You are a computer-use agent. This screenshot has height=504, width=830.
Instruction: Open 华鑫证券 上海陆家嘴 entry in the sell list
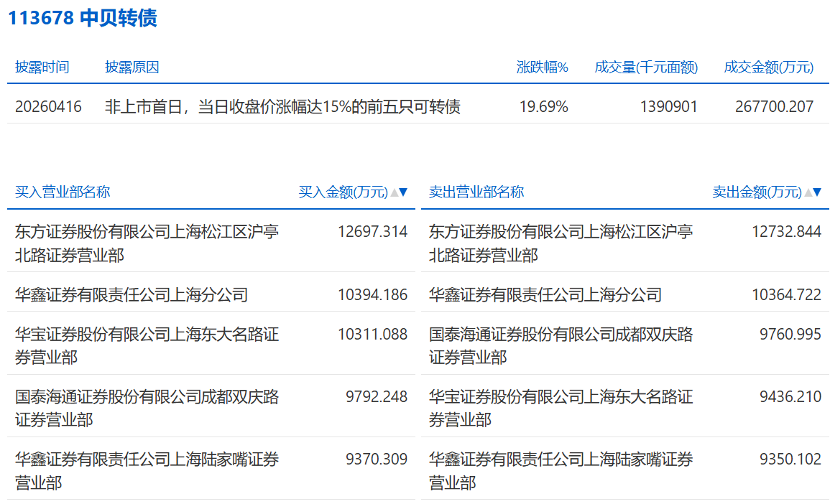(561, 470)
